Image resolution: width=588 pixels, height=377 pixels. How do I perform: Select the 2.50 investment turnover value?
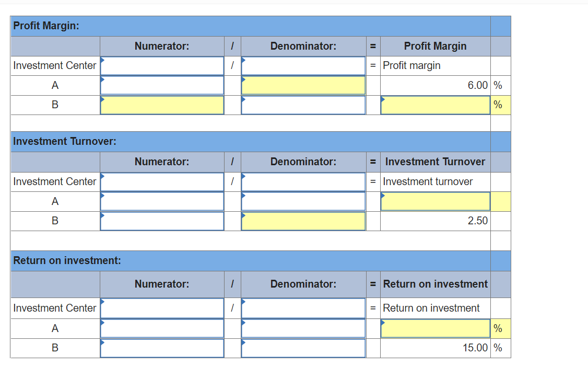(x=478, y=221)
